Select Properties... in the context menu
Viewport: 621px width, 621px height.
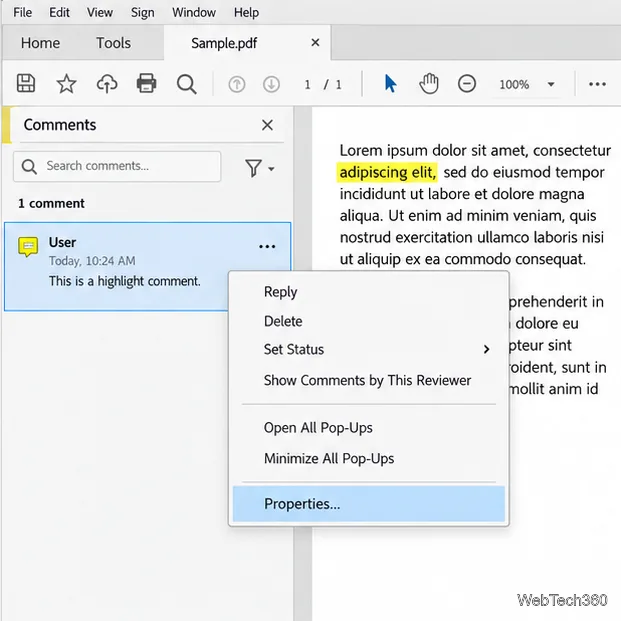tap(368, 504)
